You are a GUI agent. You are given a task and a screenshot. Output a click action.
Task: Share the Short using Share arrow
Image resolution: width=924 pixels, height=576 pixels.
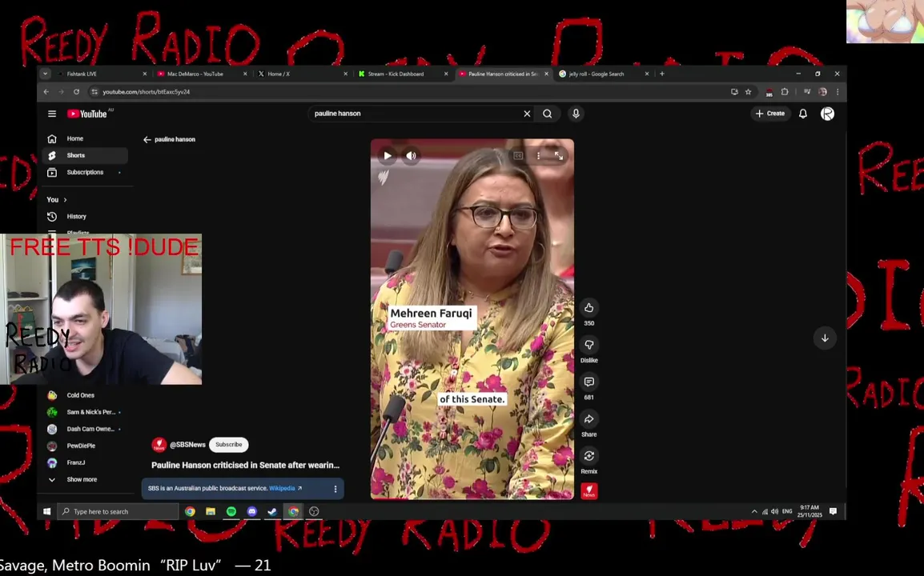click(x=589, y=418)
